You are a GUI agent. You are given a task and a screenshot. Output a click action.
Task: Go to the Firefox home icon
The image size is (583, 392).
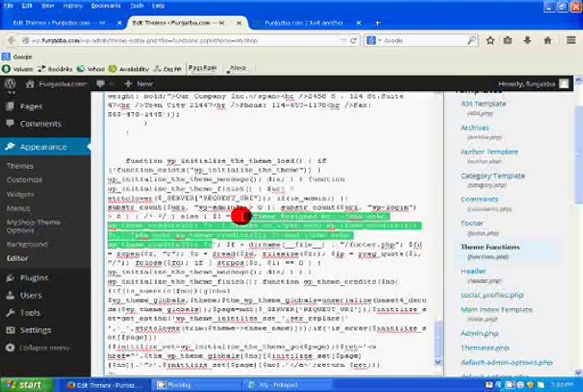click(x=548, y=40)
